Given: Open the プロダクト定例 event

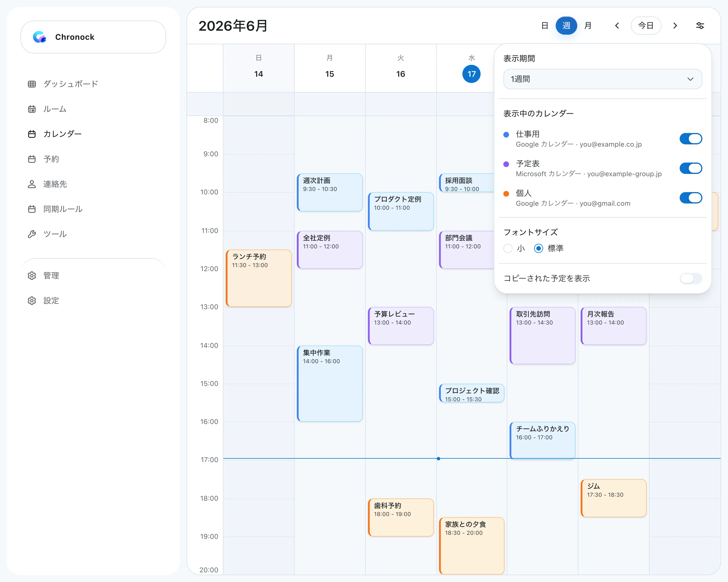Looking at the screenshot, I should pos(401,211).
